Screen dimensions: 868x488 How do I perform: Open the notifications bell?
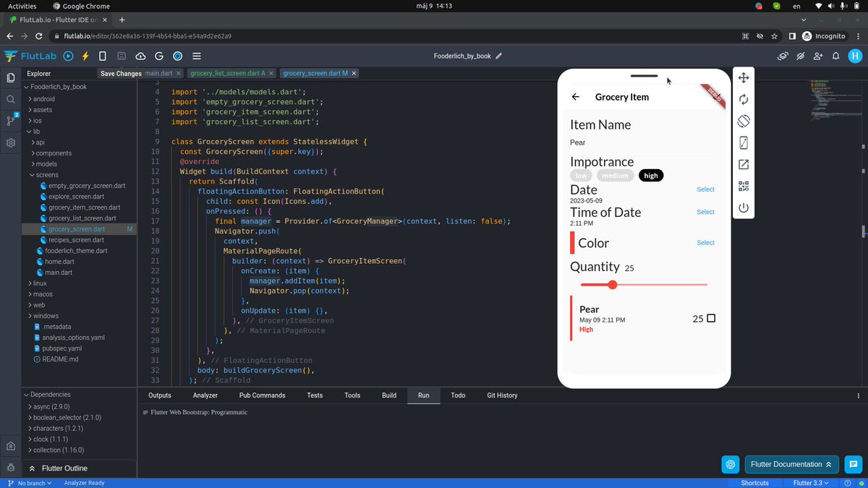coord(836,56)
